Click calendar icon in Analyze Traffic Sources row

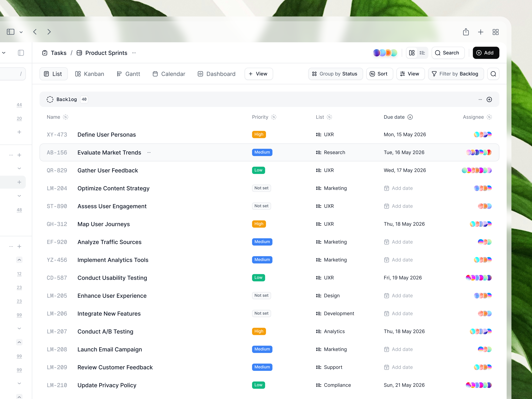(386, 242)
